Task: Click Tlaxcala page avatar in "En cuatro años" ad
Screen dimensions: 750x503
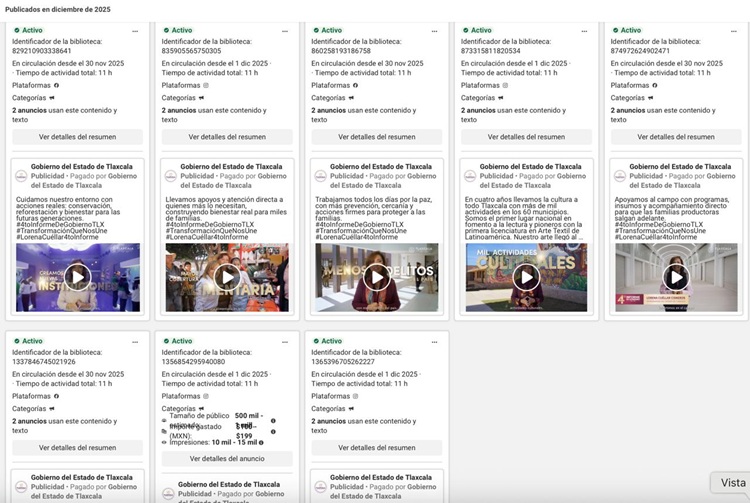Action: 470,176
